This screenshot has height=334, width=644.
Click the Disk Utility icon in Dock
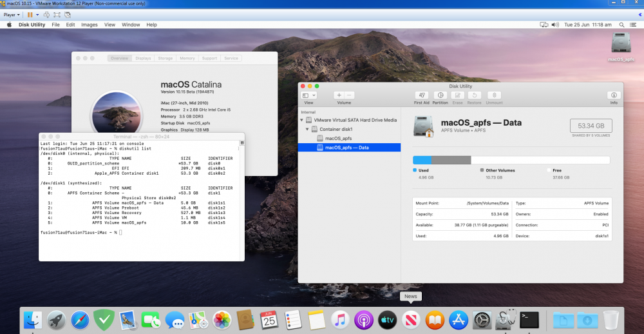click(x=506, y=320)
